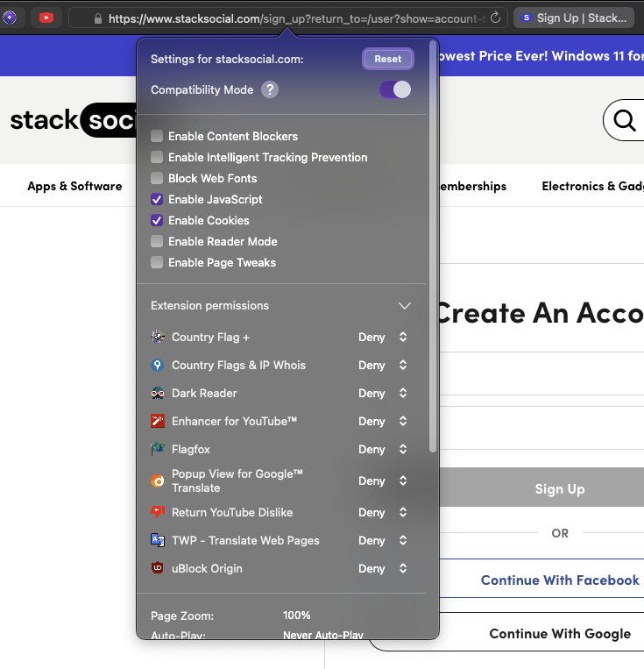Click the padlock icon in address bar
This screenshot has width=644, height=669.
tap(97, 18)
